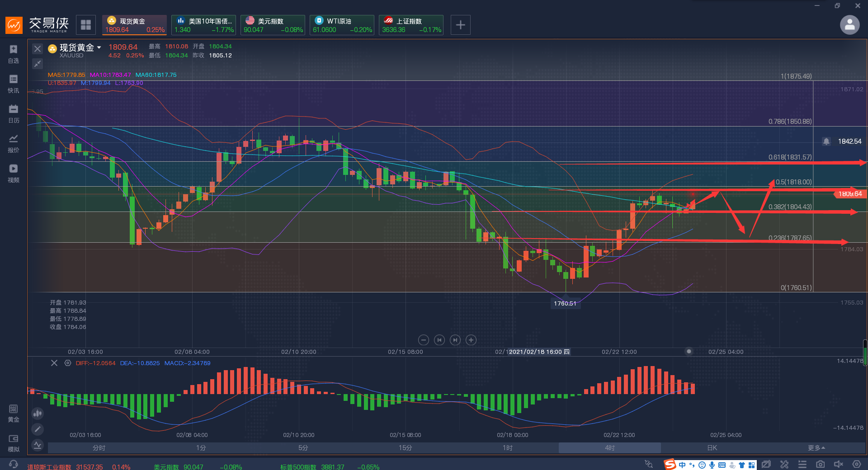Click the user profile avatar

(849, 25)
